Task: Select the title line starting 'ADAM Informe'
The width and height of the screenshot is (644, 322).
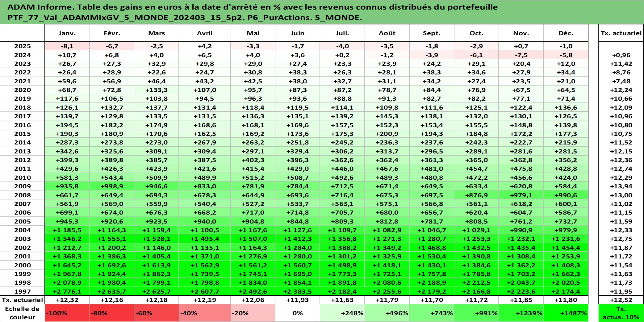Action: pos(253,7)
